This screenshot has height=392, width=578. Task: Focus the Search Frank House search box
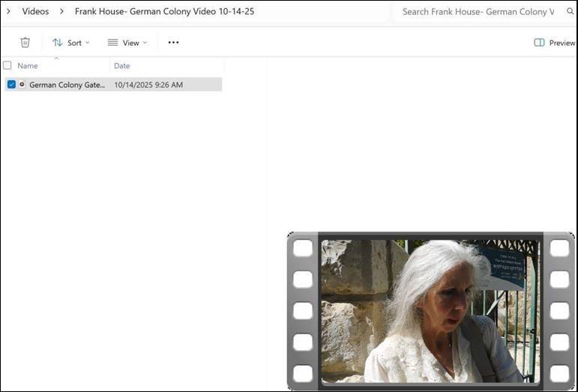tap(480, 12)
